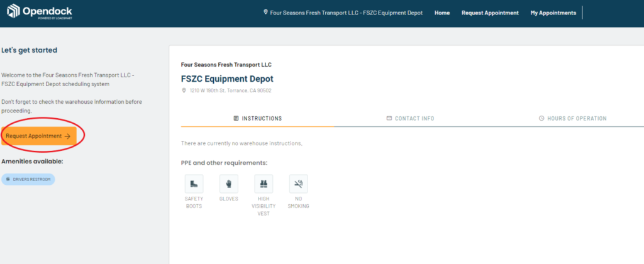644x264 pixels.
Task: Click the Drivers Restroom amenity chip
Action: coord(28,179)
